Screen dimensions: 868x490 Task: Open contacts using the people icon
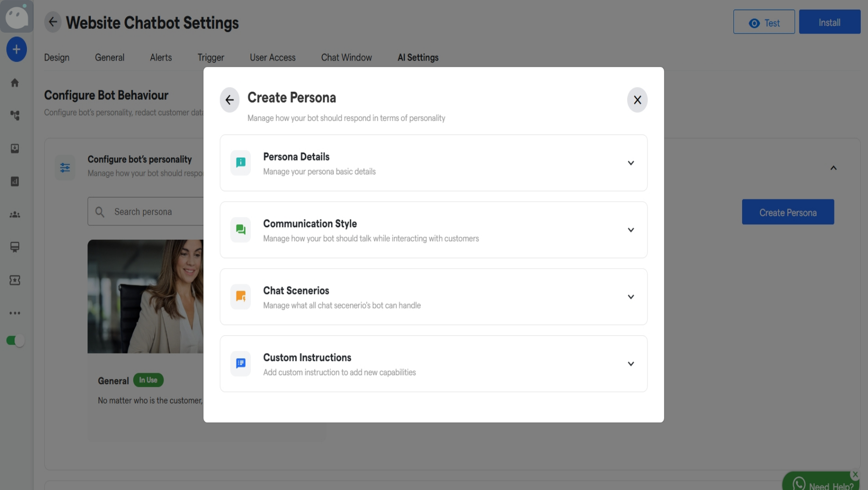(x=15, y=215)
